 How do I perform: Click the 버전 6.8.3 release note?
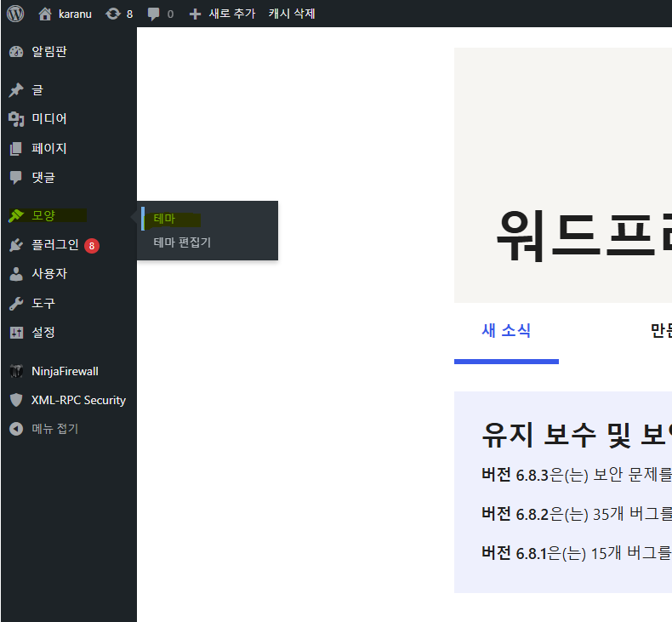coord(577,475)
